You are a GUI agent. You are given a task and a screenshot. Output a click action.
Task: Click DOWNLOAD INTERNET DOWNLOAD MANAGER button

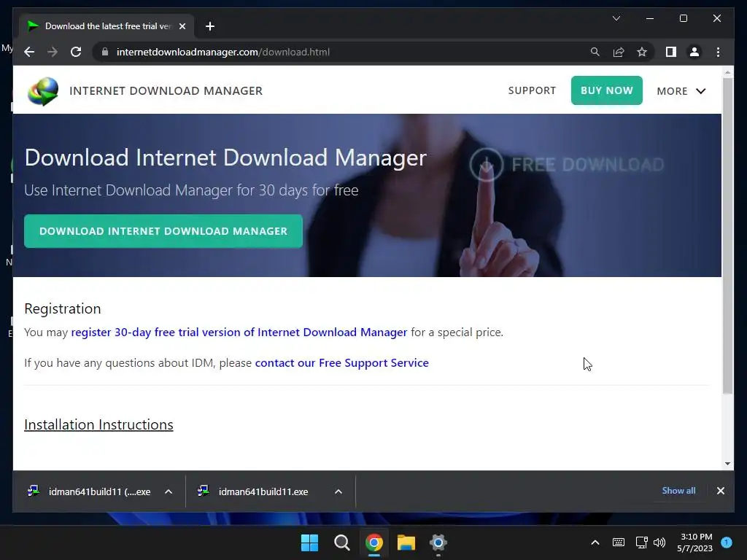(163, 231)
